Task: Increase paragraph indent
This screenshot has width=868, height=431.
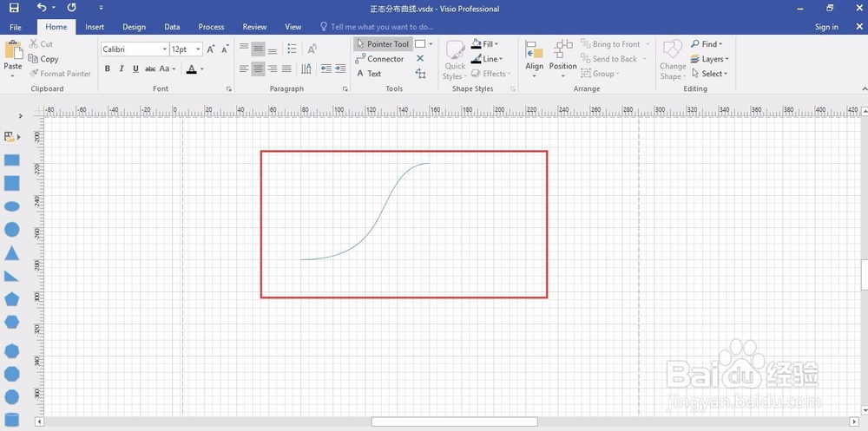Action: click(340, 69)
